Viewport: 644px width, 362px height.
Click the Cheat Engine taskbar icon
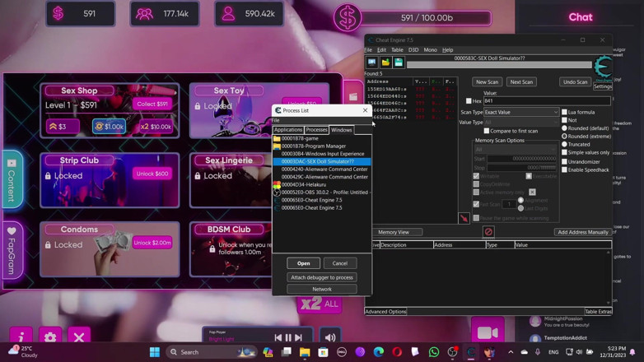(x=471, y=352)
